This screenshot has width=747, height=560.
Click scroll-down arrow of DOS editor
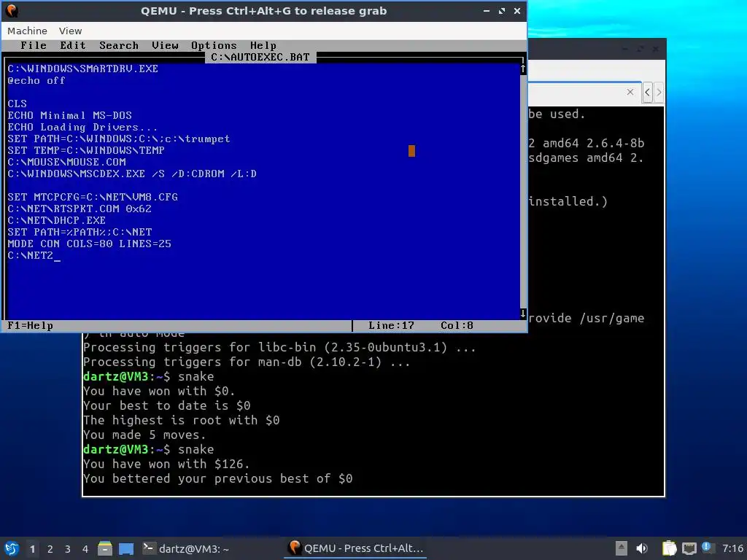pyautogui.click(x=522, y=314)
